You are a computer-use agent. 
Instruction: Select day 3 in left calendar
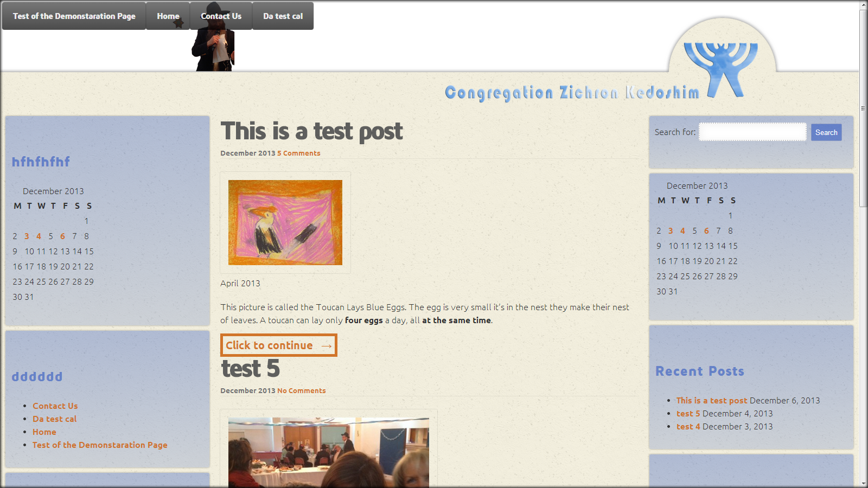tap(27, 236)
